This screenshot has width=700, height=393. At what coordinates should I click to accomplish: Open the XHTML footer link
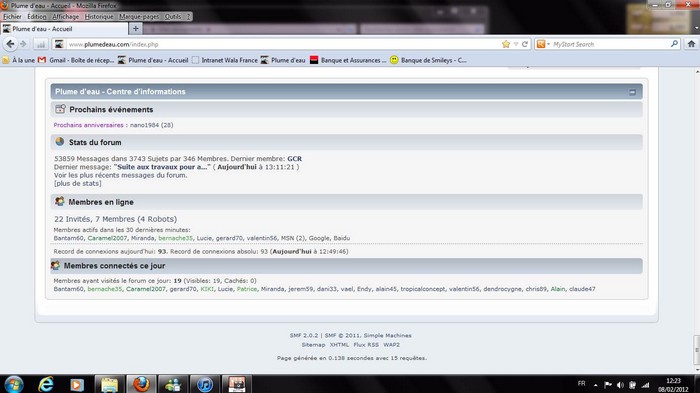(339, 345)
